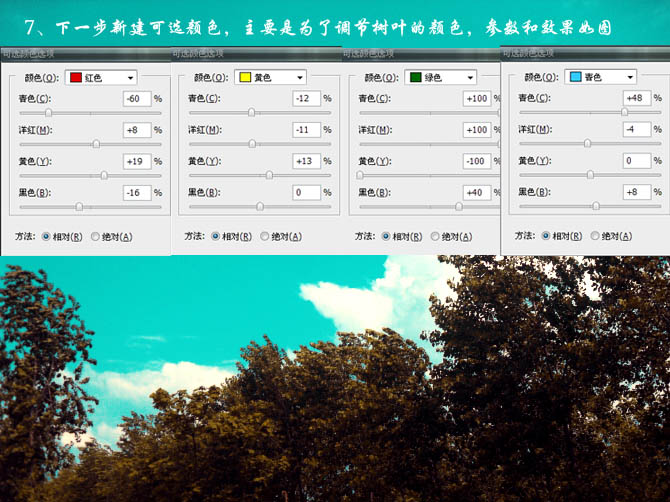The width and height of the screenshot is (670, 502).
Task: Click the 黑色 slider handle in the 青色 panel
Action: [x=596, y=206]
